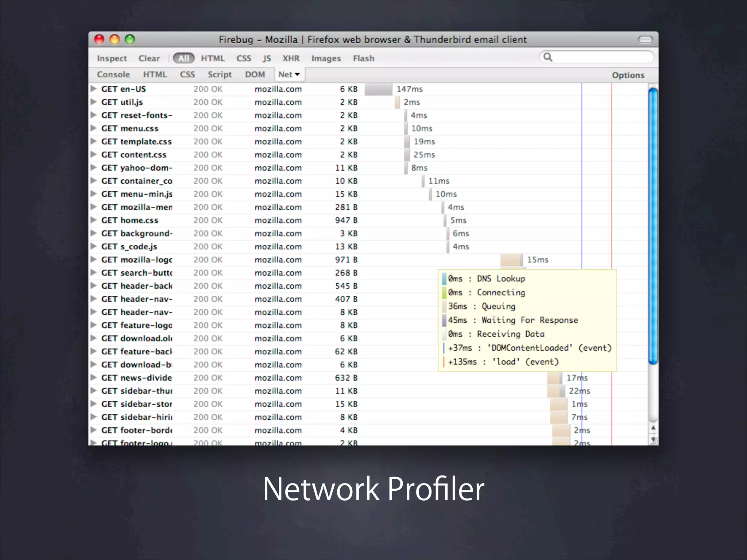Switch to the Script tab
The height and width of the screenshot is (560, 747).
(x=220, y=74)
